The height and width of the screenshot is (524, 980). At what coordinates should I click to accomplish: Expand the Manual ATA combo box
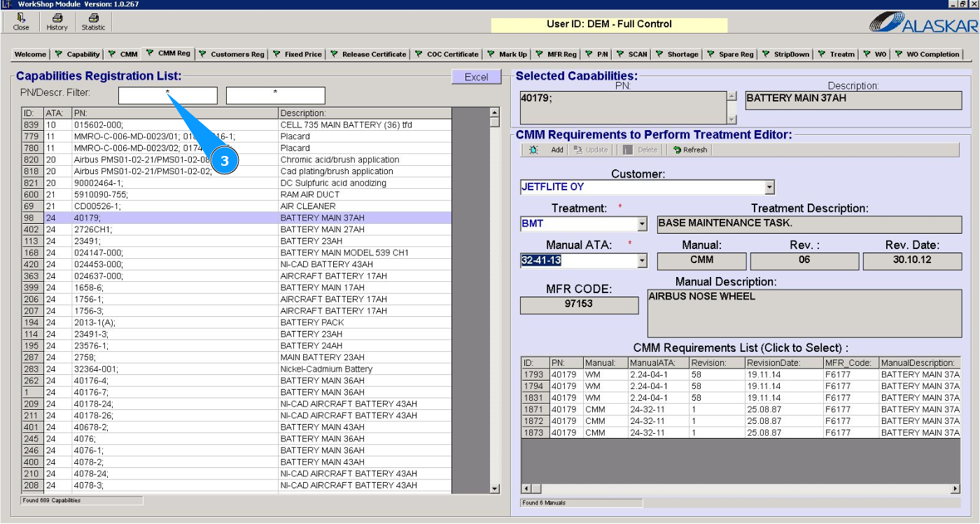point(642,261)
